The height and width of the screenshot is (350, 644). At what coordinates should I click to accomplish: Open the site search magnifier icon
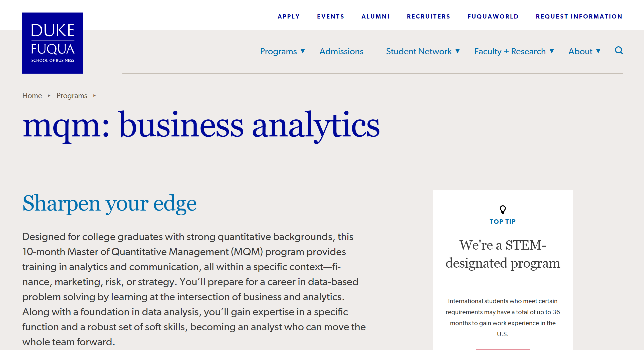tap(619, 51)
